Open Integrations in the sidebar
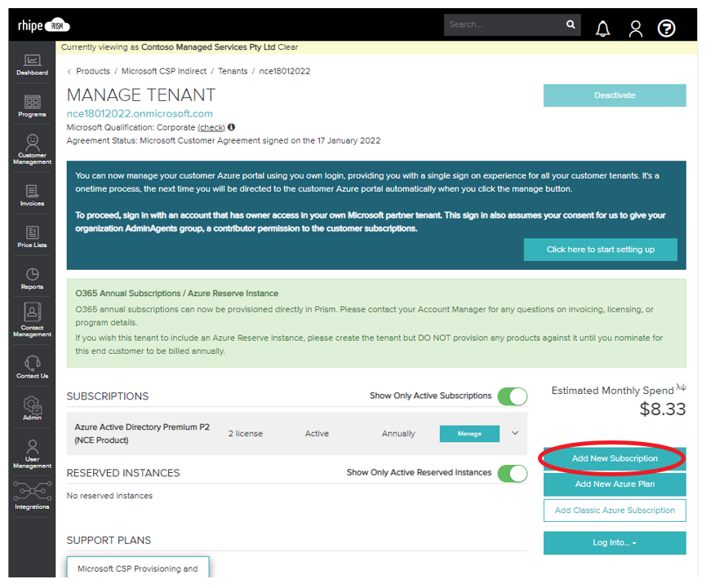 coord(32,496)
